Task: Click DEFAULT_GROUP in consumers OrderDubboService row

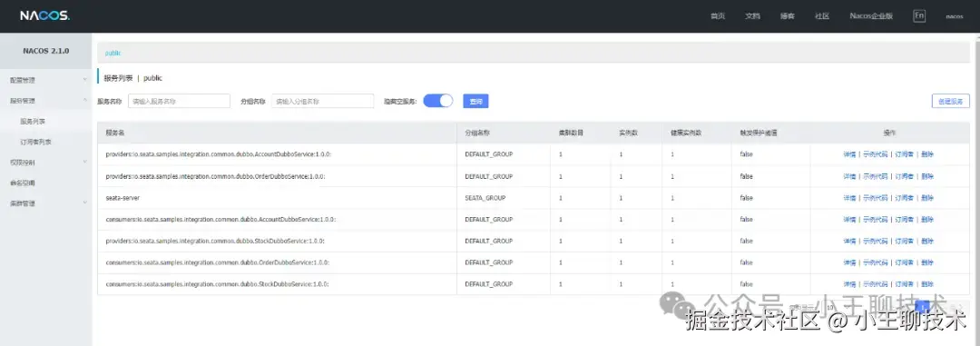Action: point(489,262)
